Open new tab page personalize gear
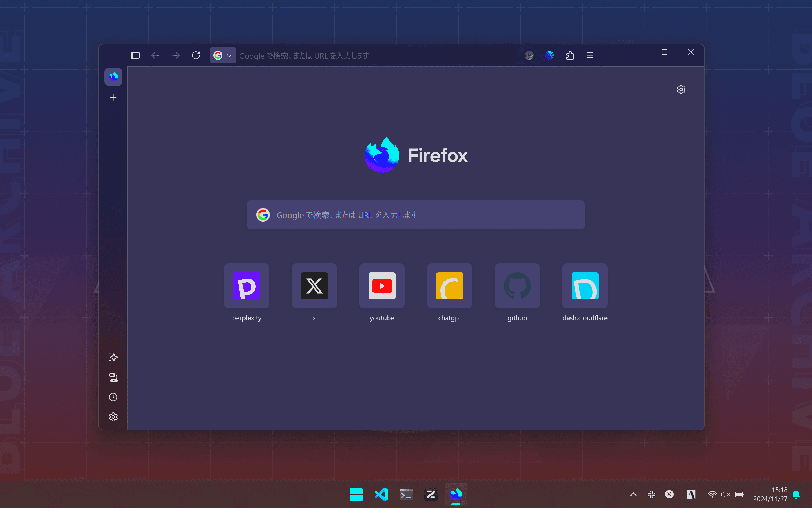Viewport: 812px width, 508px height. tap(681, 89)
